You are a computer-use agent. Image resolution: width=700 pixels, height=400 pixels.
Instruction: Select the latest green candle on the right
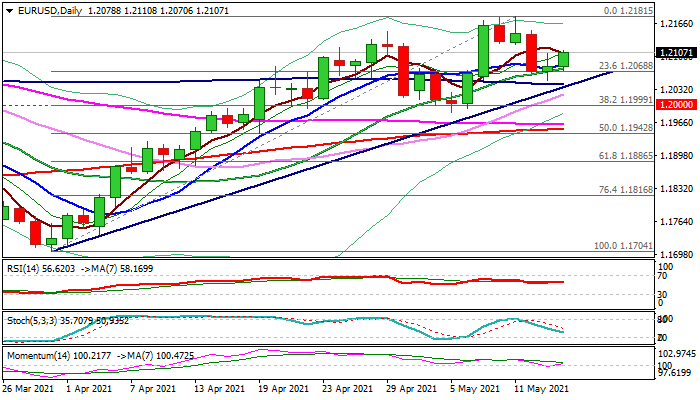[563, 59]
